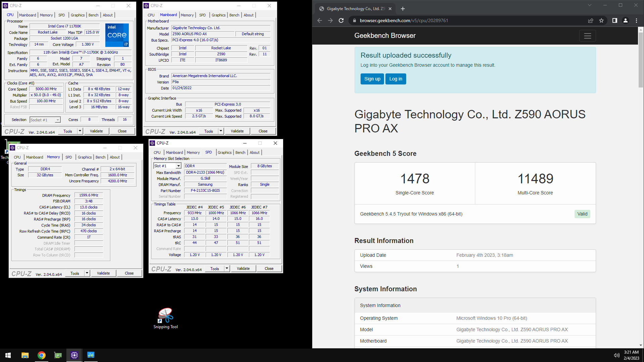The height and width of the screenshot is (362, 644).
Task: Click the Valid badge
Action: tap(582, 214)
